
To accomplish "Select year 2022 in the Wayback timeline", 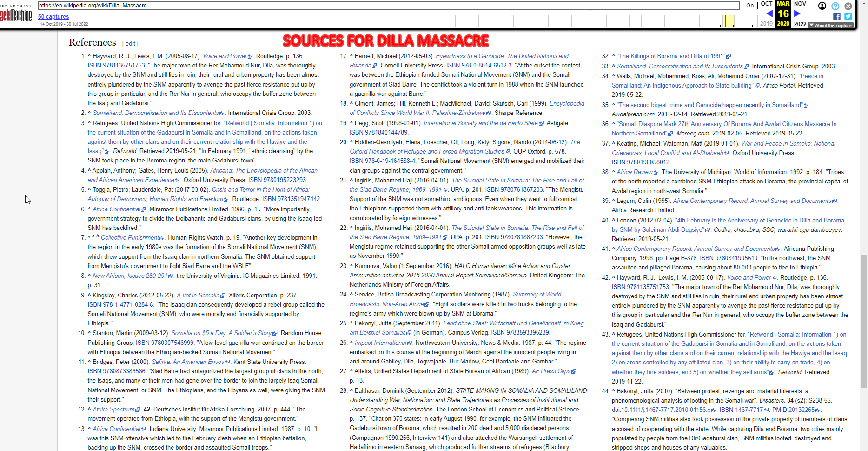I will pos(800,24).
